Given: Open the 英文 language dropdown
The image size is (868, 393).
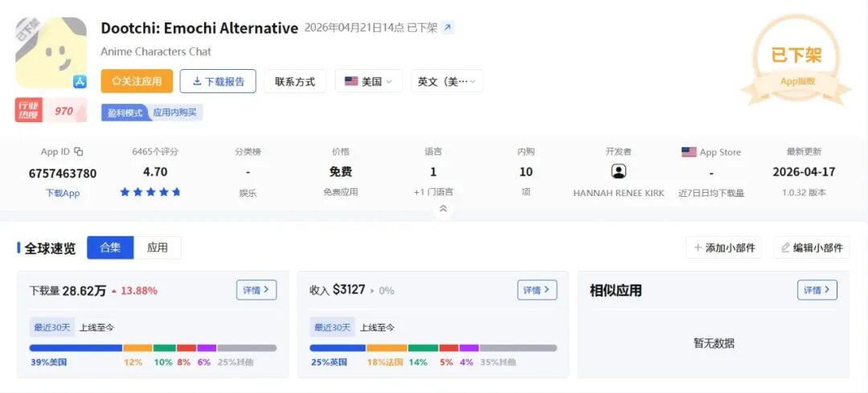Looking at the screenshot, I should [447, 81].
